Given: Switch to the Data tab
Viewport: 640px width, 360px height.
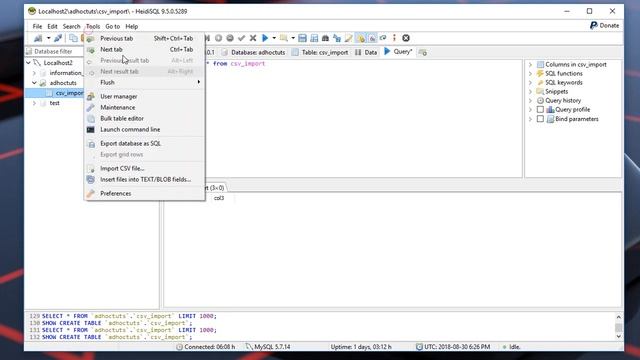Looking at the screenshot, I should point(366,52).
